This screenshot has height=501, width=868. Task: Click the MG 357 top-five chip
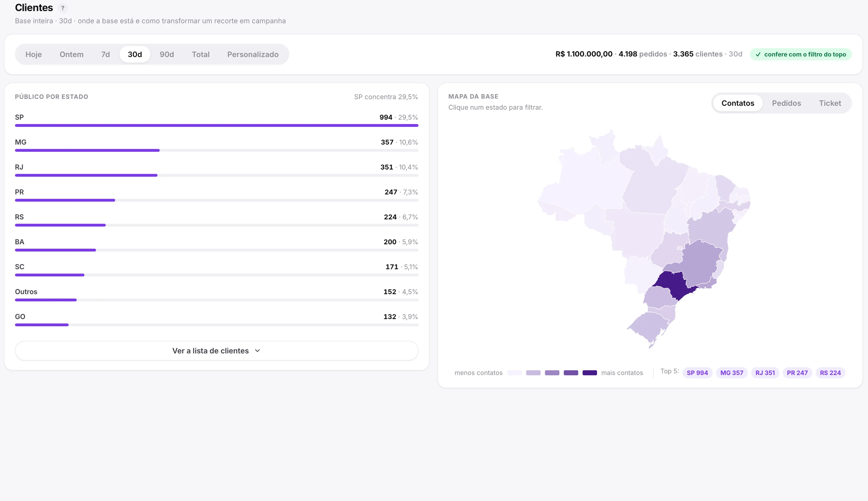click(731, 373)
